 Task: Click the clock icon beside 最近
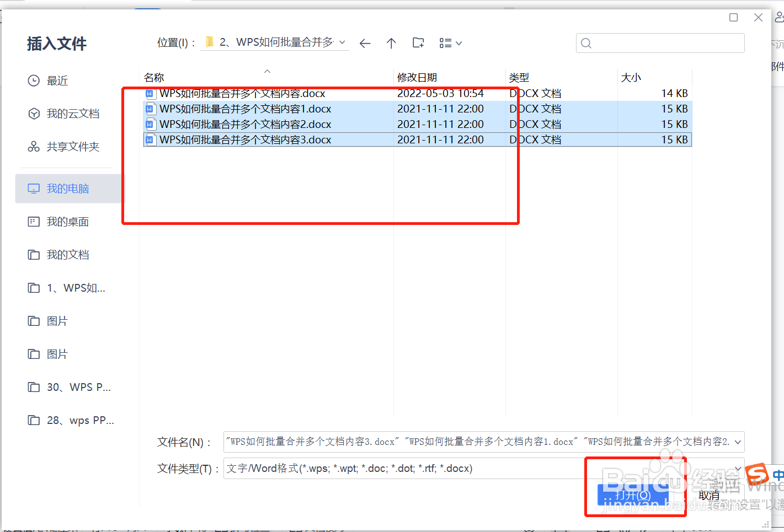[x=34, y=80]
